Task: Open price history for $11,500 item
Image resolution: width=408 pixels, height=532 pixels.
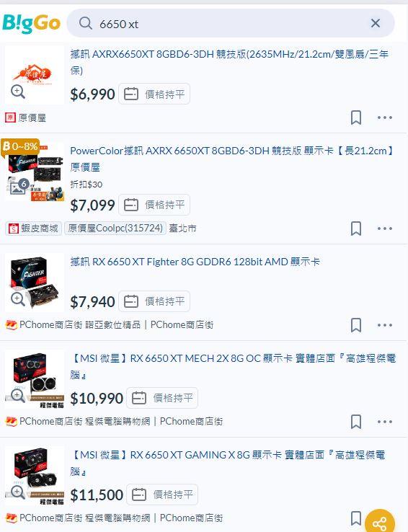Action: 162,495
